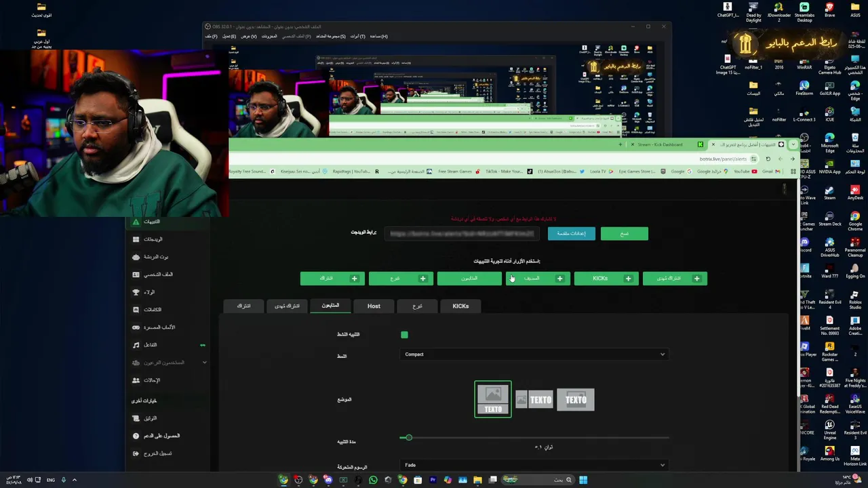Show hidden system tray icons chevron
The height and width of the screenshot is (488, 868).
tap(75, 480)
